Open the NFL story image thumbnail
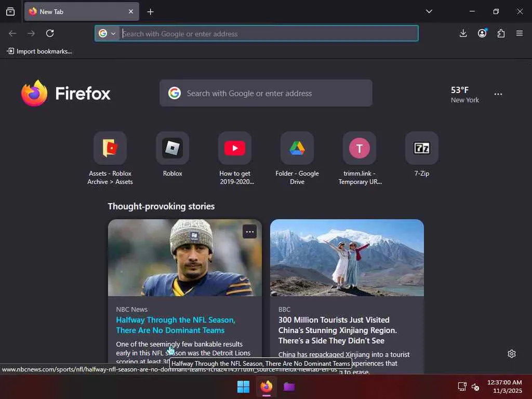This screenshot has width=532, height=399. click(x=185, y=258)
